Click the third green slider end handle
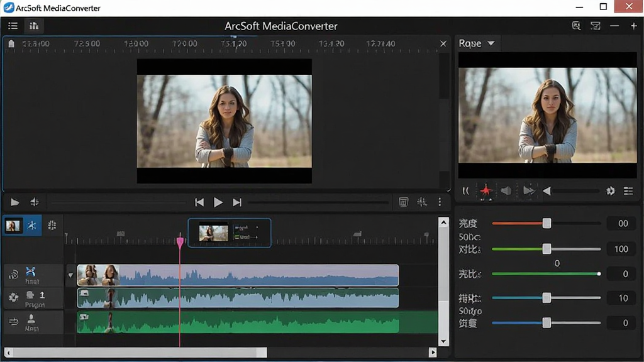The image size is (644, 362). [x=599, y=274]
